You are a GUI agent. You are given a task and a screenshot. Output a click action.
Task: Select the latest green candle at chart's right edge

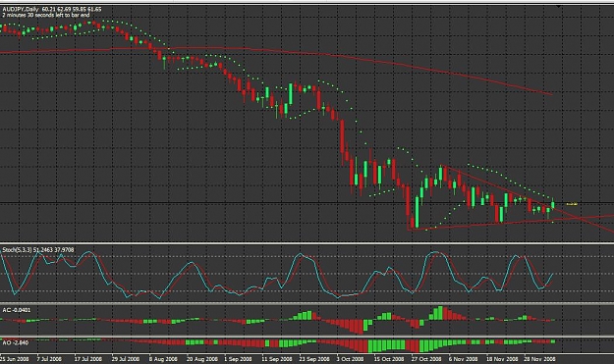(553, 204)
